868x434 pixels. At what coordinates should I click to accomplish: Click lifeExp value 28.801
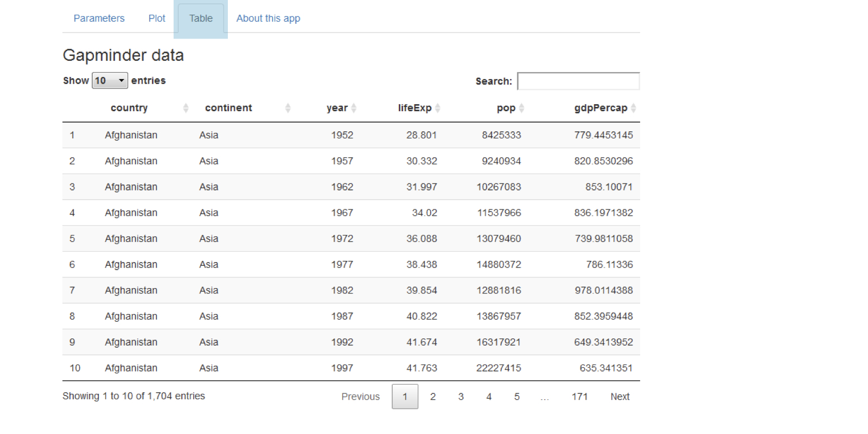pos(422,135)
